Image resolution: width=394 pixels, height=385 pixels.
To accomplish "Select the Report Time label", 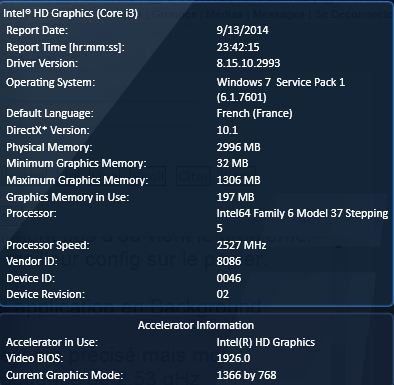I will (65, 47).
